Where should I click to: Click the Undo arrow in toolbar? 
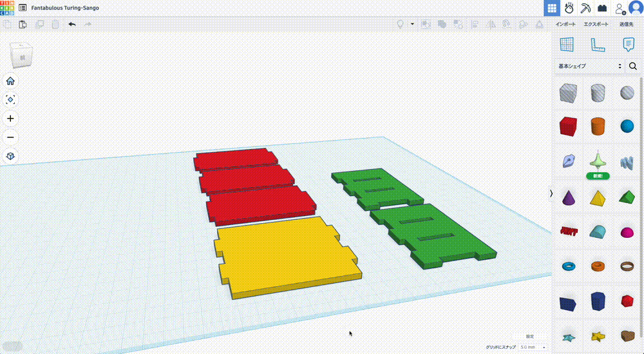tap(71, 25)
